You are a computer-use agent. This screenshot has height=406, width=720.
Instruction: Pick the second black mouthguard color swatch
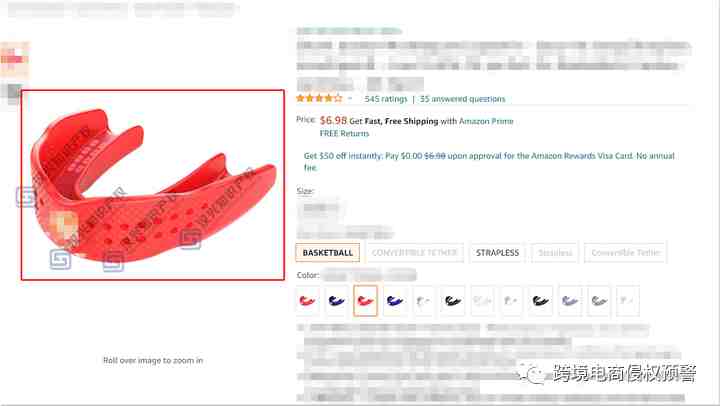point(540,301)
